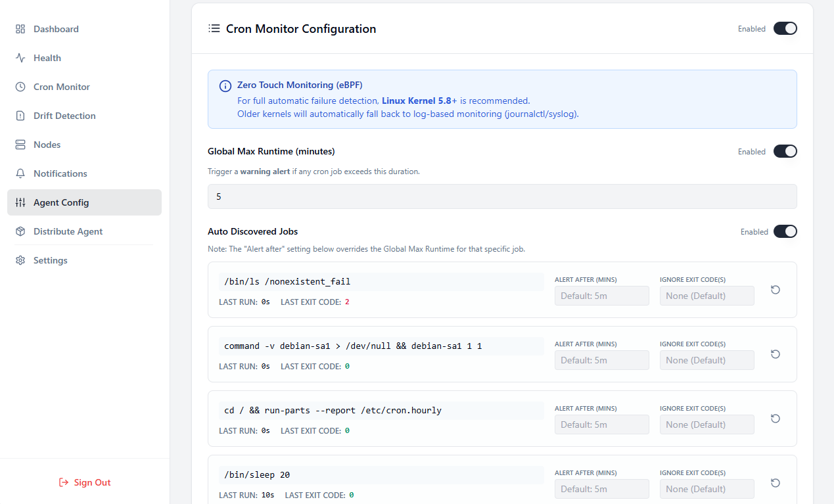
Task: Click the Distribute Agent package icon
Action: click(20, 231)
